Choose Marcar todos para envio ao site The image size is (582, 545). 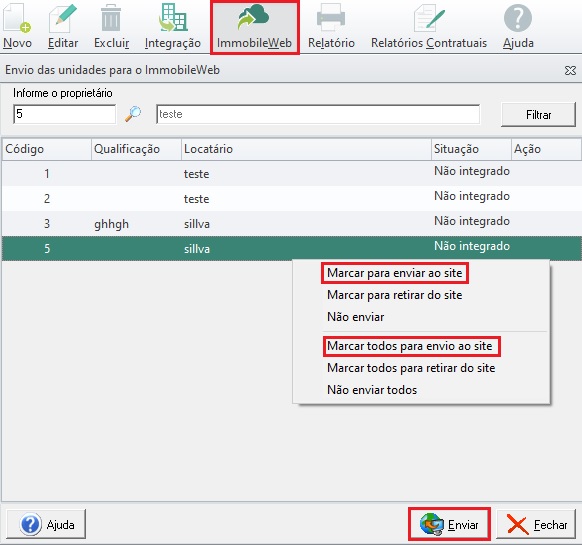[x=409, y=346]
